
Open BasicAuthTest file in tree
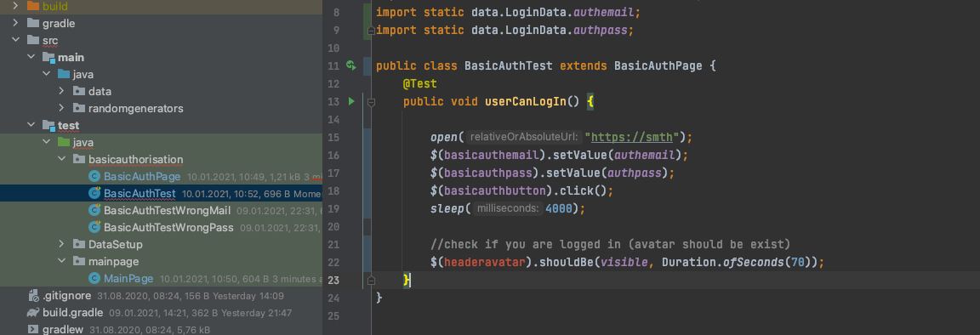[140, 193]
